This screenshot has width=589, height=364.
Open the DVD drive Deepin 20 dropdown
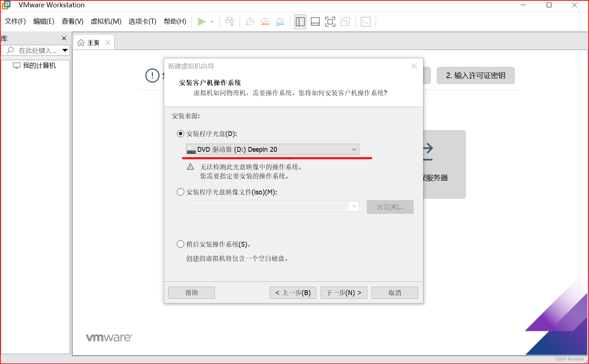[x=272, y=150]
